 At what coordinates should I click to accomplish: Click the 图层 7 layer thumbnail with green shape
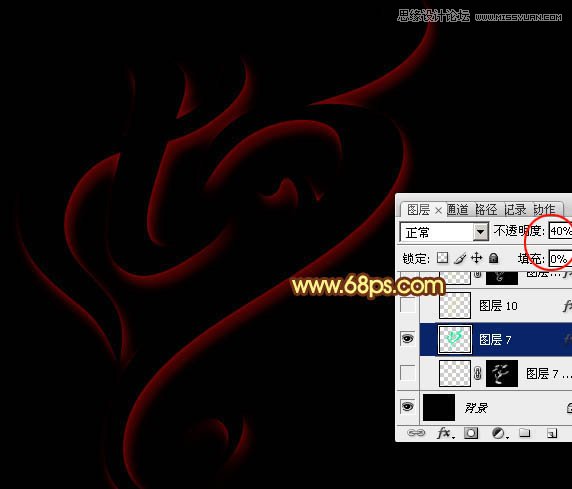click(x=455, y=340)
